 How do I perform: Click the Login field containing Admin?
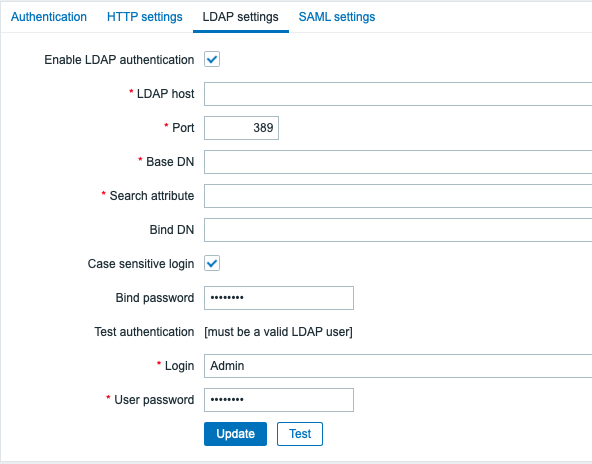pyautogui.click(x=398, y=366)
